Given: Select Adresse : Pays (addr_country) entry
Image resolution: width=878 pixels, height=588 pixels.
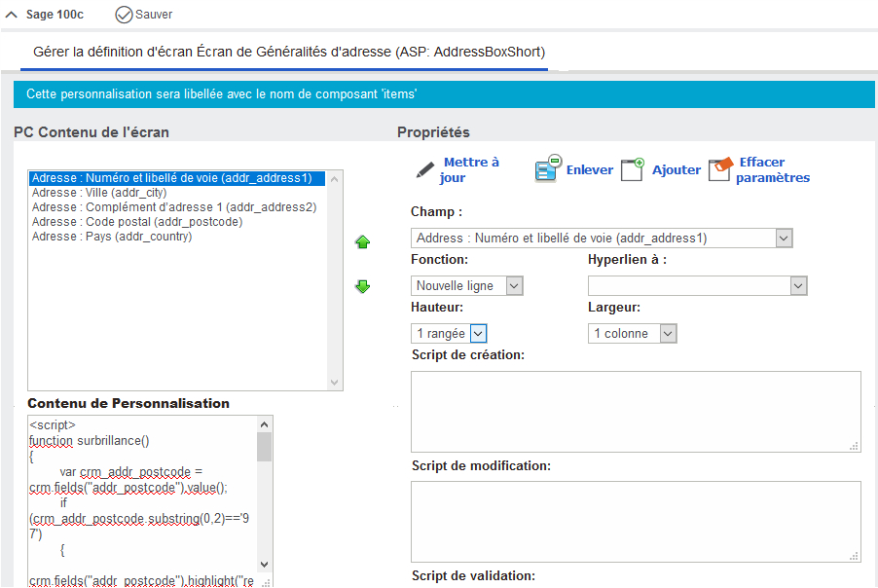Looking at the screenshot, I should (x=112, y=237).
